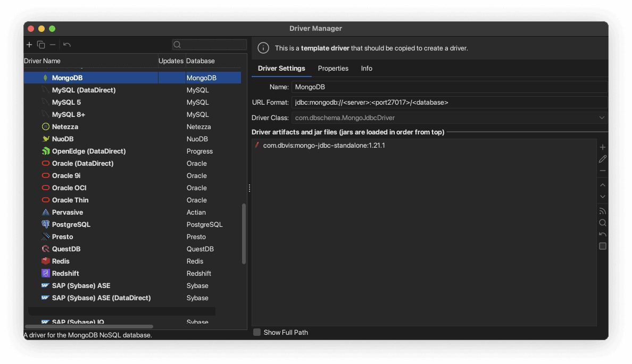Viewport: 632px width, 364px height.
Task: Select the Oracle Thin driver
Action: click(70, 200)
